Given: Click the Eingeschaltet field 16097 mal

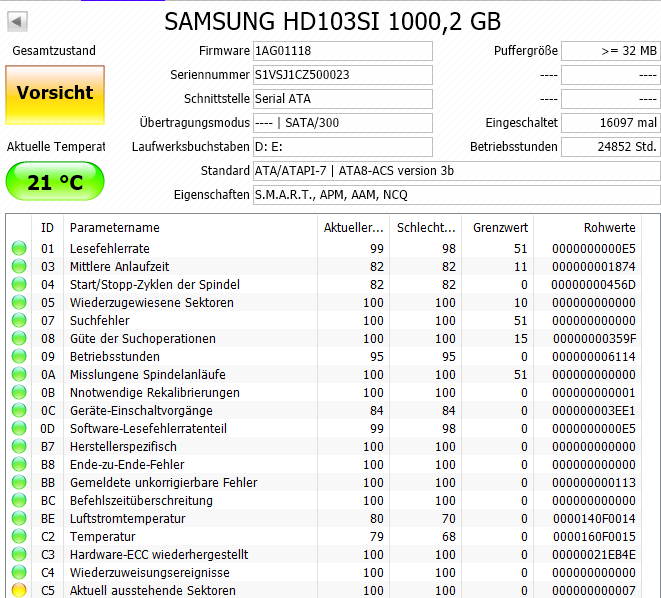Looking at the screenshot, I should coord(610,123).
